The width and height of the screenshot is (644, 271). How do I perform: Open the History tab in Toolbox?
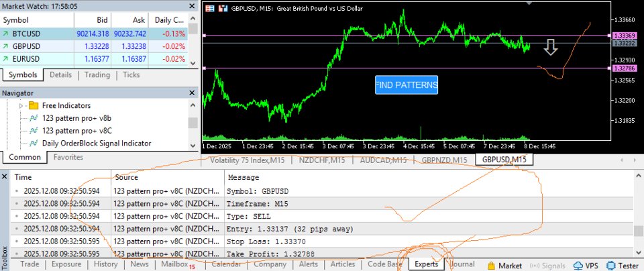tap(105, 264)
